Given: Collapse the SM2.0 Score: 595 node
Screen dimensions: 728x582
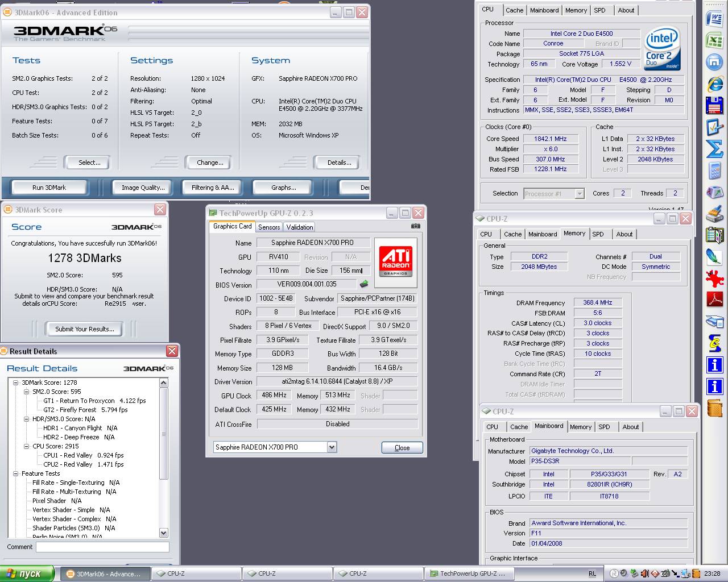Looking at the screenshot, I should pyautogui.click(x=26, y=392).
